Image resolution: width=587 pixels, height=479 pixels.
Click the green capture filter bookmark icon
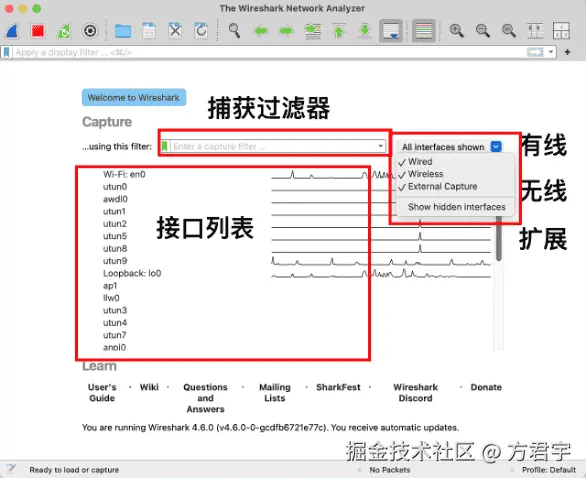[164, 146]
